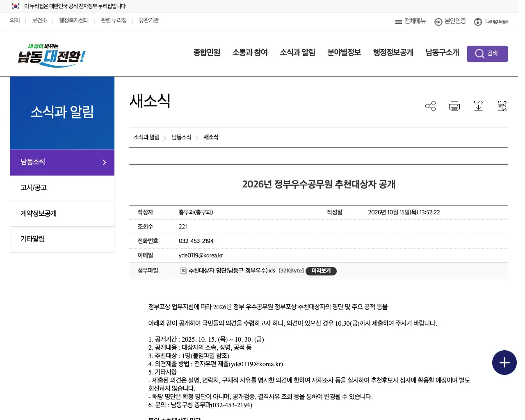Click view count 221
This screenshot has width=525, height=420.
183,227
